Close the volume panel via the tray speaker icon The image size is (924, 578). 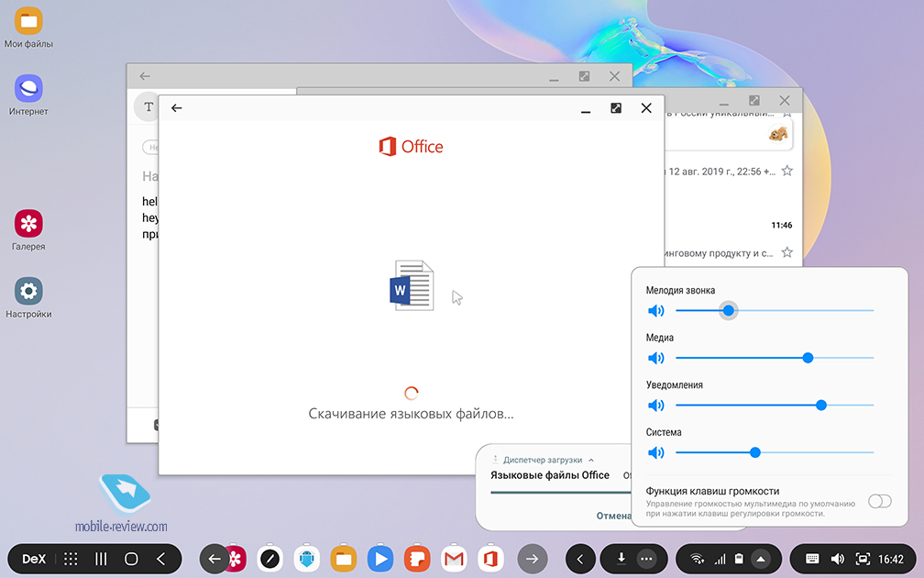[838, 559]
